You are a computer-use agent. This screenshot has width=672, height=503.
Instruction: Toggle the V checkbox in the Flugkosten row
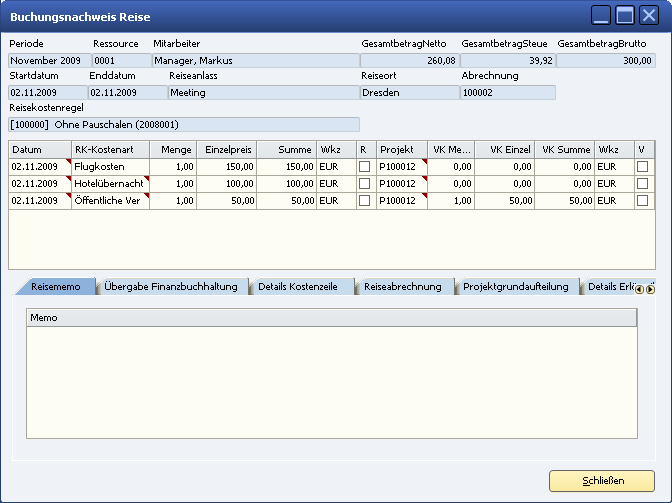click(x=642, y=167)
